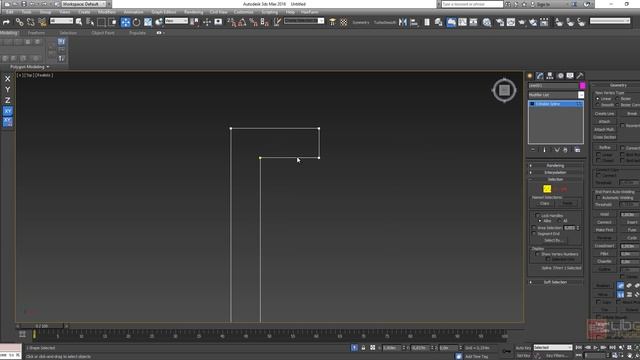Screen dimensions: 640x360
Task: Open the Graph Editors menu
Action: [x=164, y=12]
